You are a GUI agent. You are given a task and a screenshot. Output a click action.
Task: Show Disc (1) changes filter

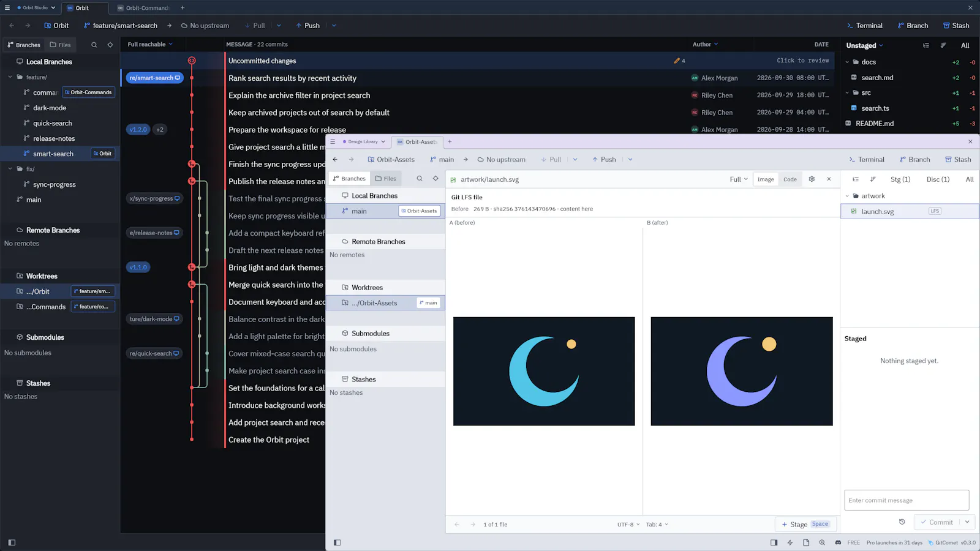(938, 179)
